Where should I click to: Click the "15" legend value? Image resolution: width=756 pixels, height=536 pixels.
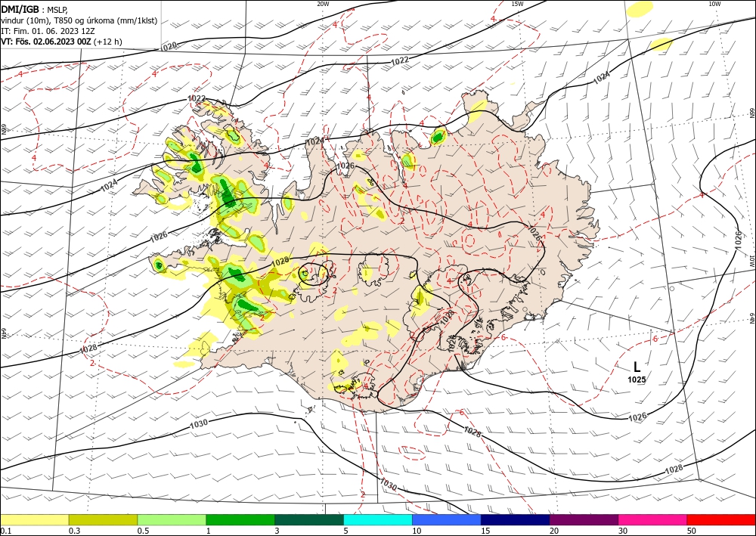click(485, 531)
